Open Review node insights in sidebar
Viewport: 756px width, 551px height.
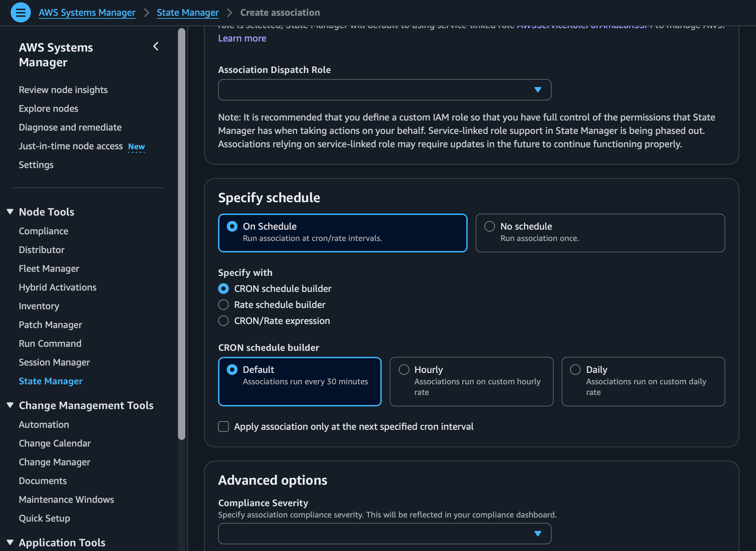(63, 90)
